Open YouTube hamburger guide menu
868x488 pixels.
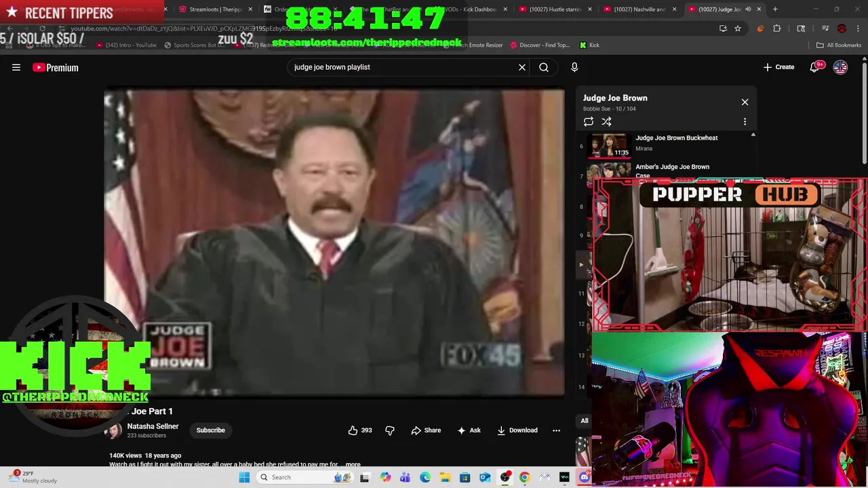[16, 67]
